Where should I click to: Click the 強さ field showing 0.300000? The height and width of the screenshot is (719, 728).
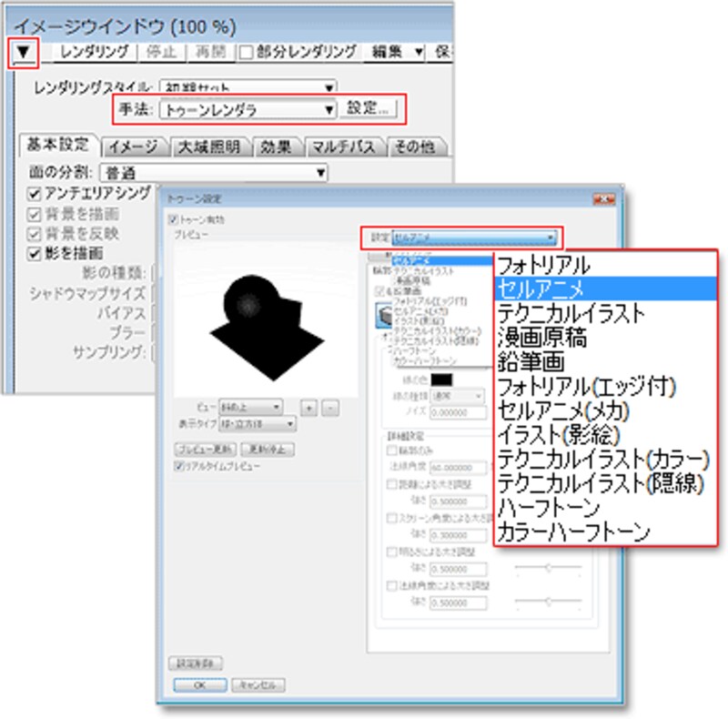coord(459,535)
